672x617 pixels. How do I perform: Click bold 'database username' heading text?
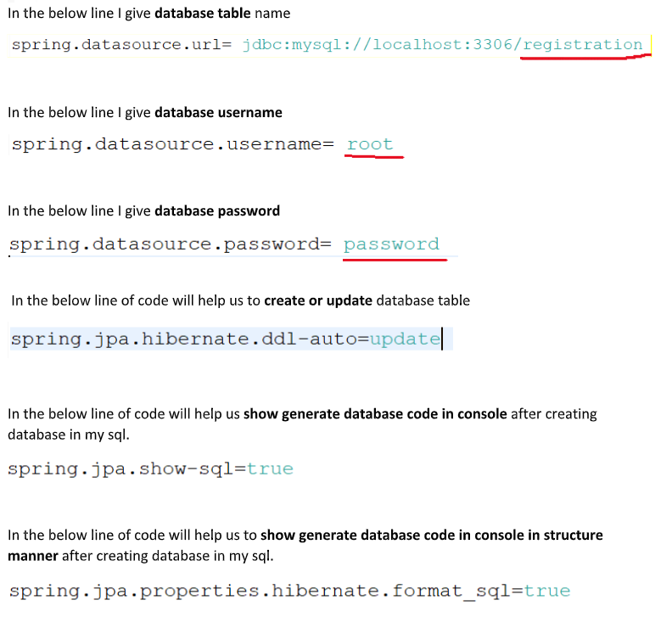tap(218, 112)
